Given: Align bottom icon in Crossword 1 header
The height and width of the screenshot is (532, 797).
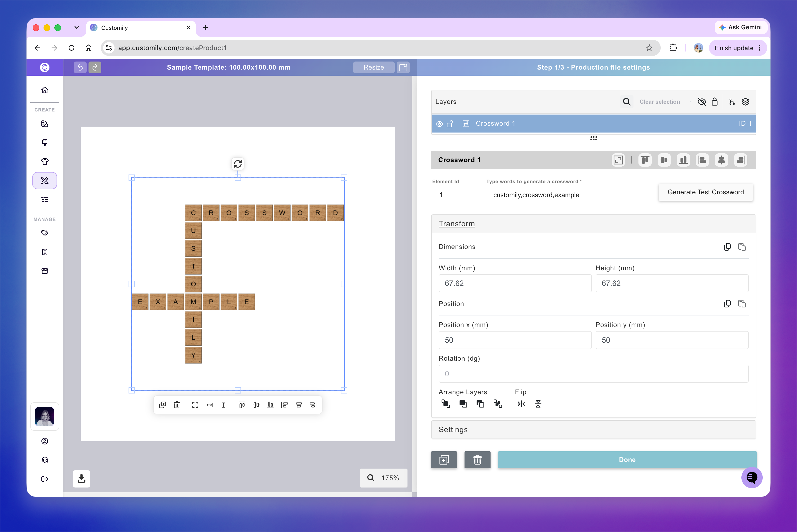Looking at the screenshot, I should click(683, 160).
